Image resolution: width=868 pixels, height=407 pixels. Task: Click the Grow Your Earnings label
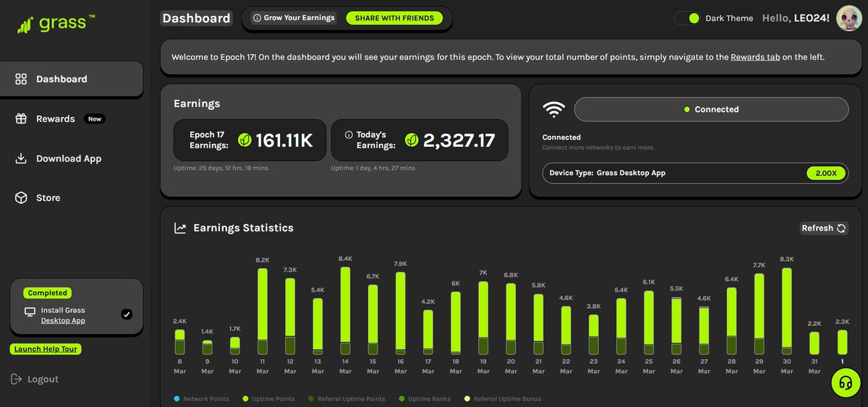point(299,18)
